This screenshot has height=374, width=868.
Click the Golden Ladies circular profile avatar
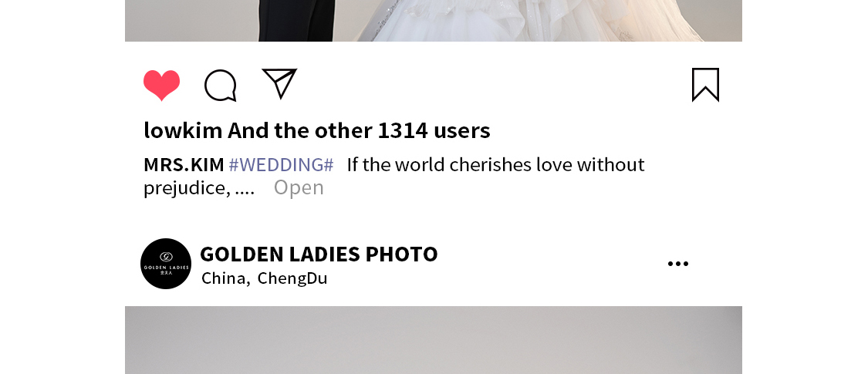[x=166, y=264]
